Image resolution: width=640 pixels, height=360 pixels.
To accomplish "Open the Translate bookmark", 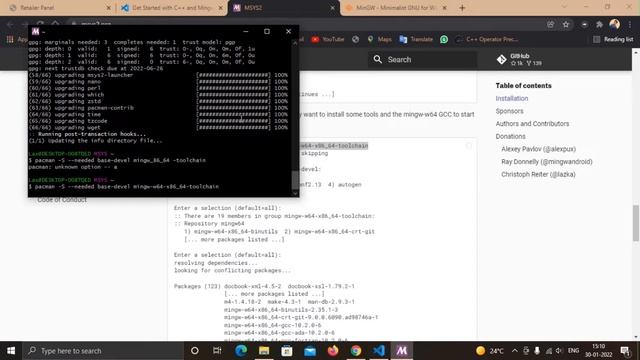I will [x=416, y=39].
